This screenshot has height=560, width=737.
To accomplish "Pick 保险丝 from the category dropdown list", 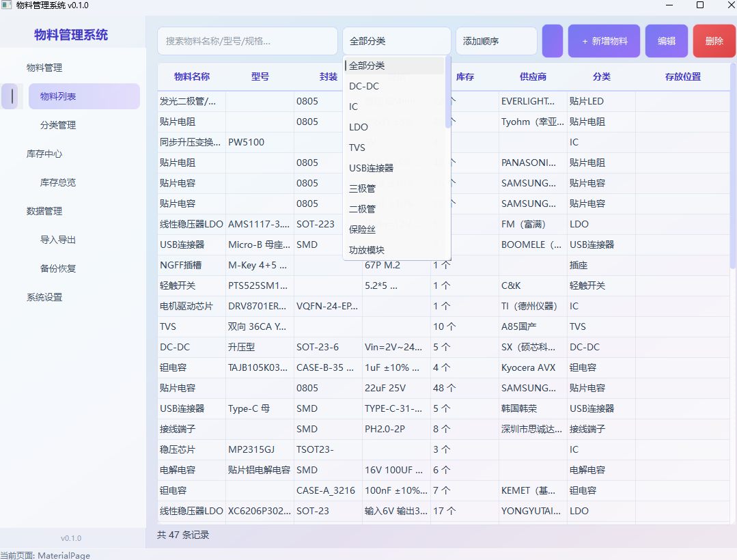I will point(362,229).
